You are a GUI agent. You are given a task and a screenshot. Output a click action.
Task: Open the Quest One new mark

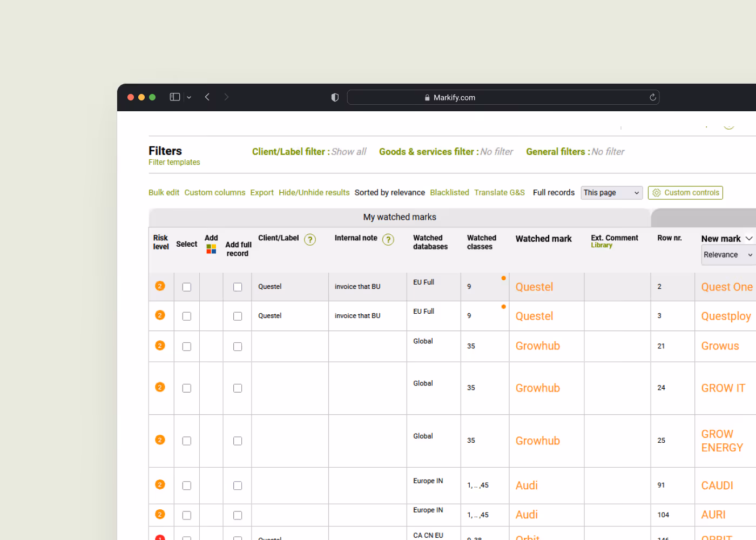[x=727, y=287]
